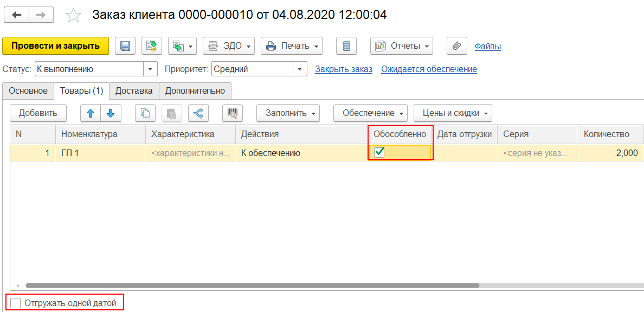
Task: Click the empty Дата отгрузки cell for ГП 1
Action: tap(465, 153)
